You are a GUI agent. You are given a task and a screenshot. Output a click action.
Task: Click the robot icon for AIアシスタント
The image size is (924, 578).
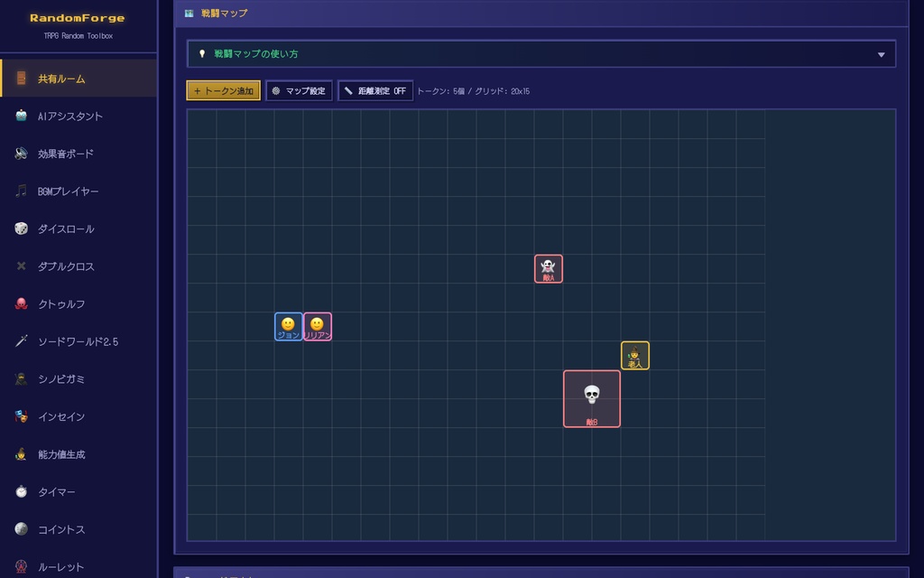click(x=22, y=116)
